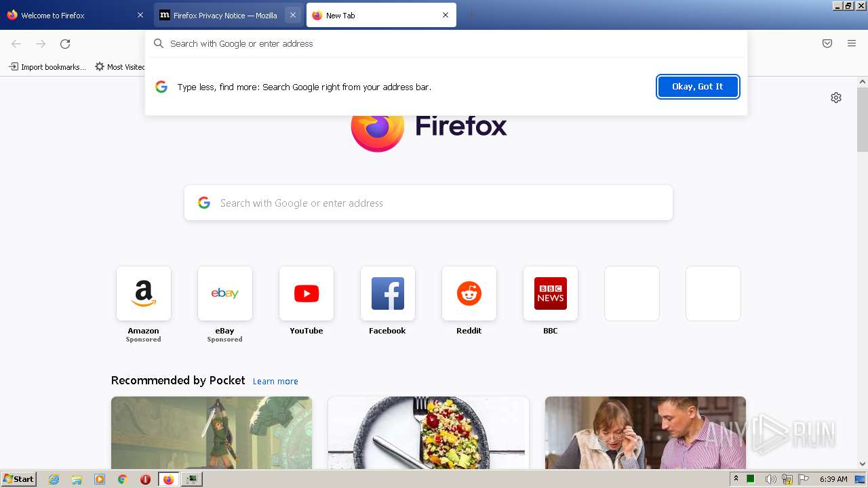The height and width of the screenshot is (488, 868).
Task: Open the BBC News shortcut tile
Action: click(x=551, y=293)
